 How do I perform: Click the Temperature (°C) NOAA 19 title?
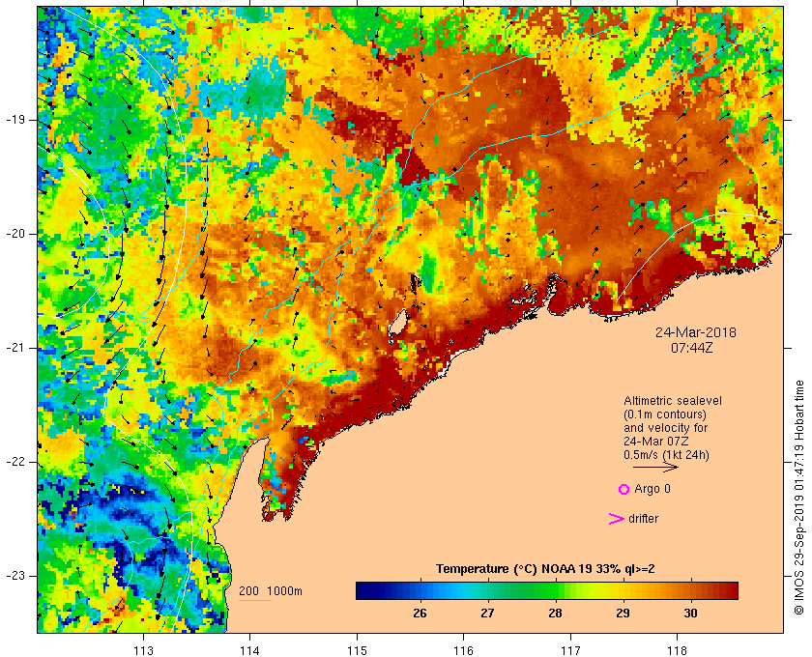tap(545, 569)
